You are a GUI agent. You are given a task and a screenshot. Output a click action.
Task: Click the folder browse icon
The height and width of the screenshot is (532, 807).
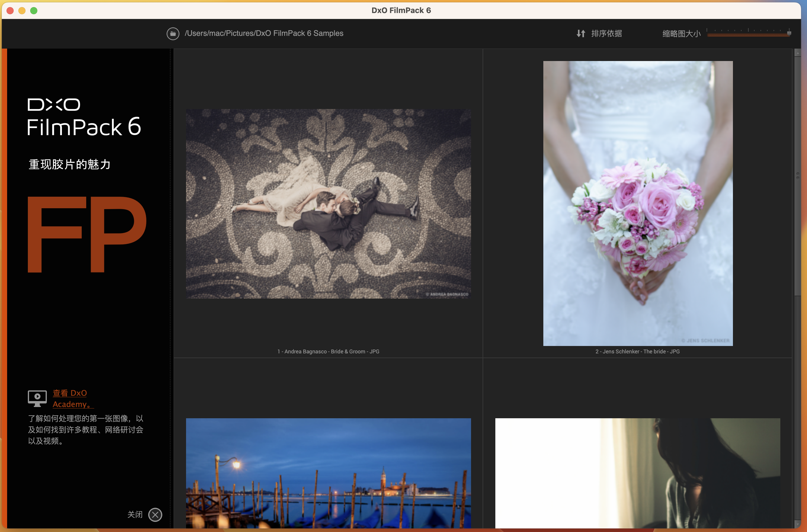click(173, 33)
